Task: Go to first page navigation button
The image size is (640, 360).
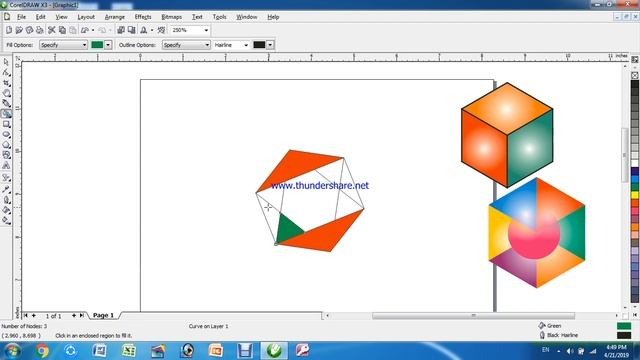Action: (26, 316)
